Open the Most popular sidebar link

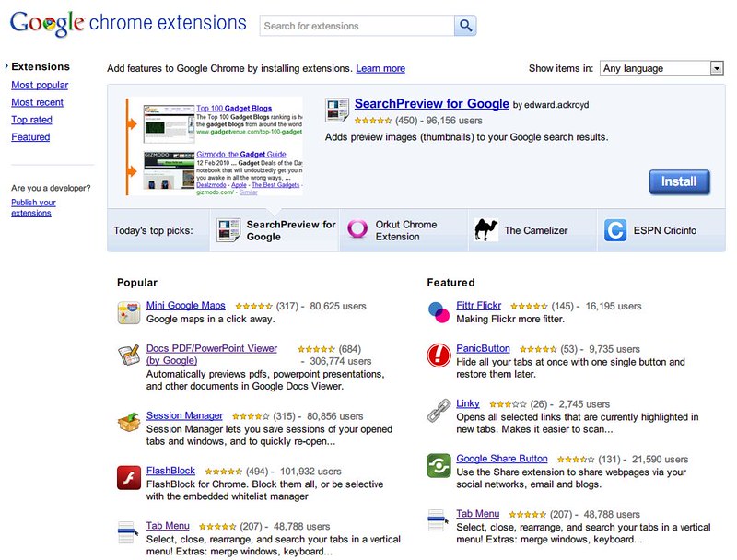click(x=40, y=85)
